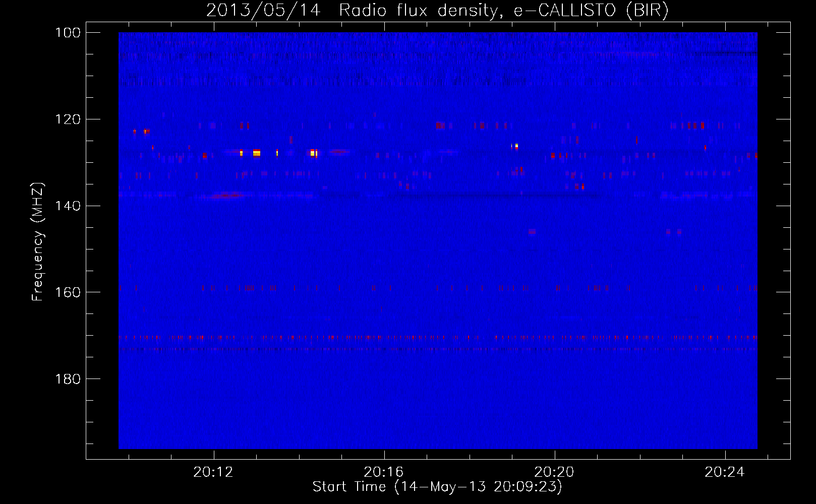Click the plot title 'Radio flux density, e-CALLISTO (BIR)'
This screenshot has width=816, height=504.
click(503, 10)
